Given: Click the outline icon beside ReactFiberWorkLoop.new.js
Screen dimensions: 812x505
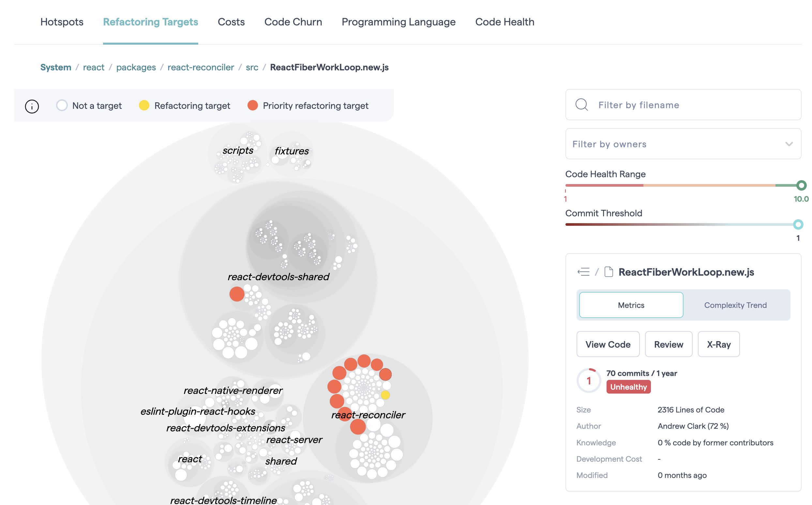Looking at the screenshot, I should pyautogui.click(x=583, y=271).
